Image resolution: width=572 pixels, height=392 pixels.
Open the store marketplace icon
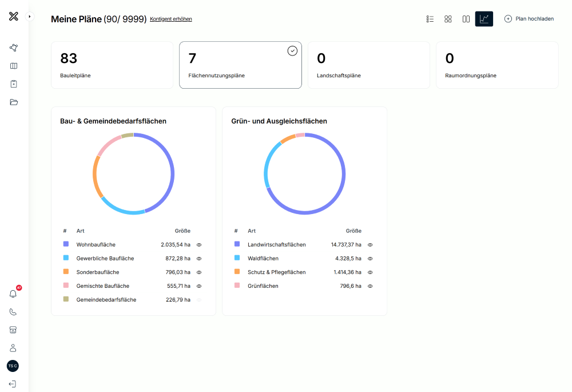(x=13, y=330)
